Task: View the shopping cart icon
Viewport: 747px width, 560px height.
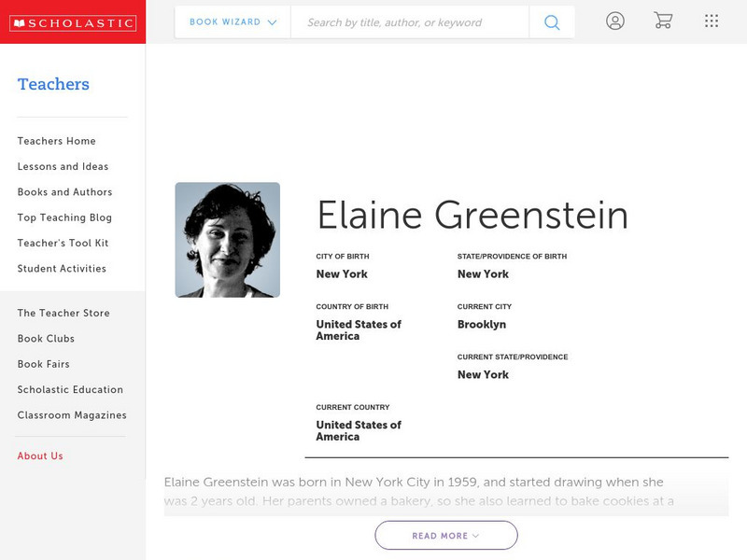Action: pos(663,21)
